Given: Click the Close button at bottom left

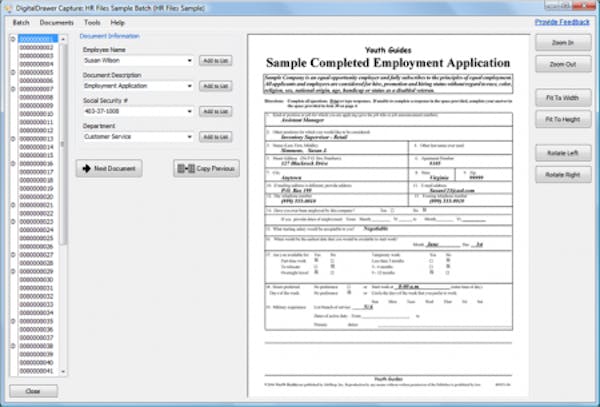Looking at the screenshot, I should point(33,391).
